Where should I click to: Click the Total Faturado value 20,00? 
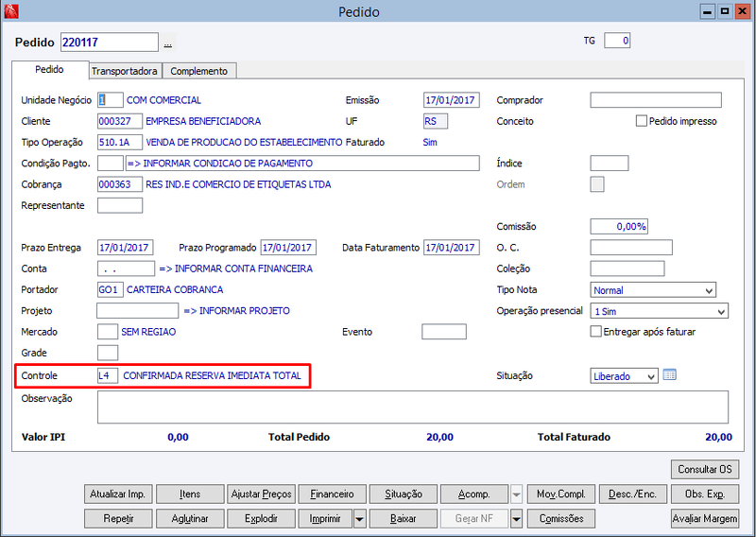point(718,437)
